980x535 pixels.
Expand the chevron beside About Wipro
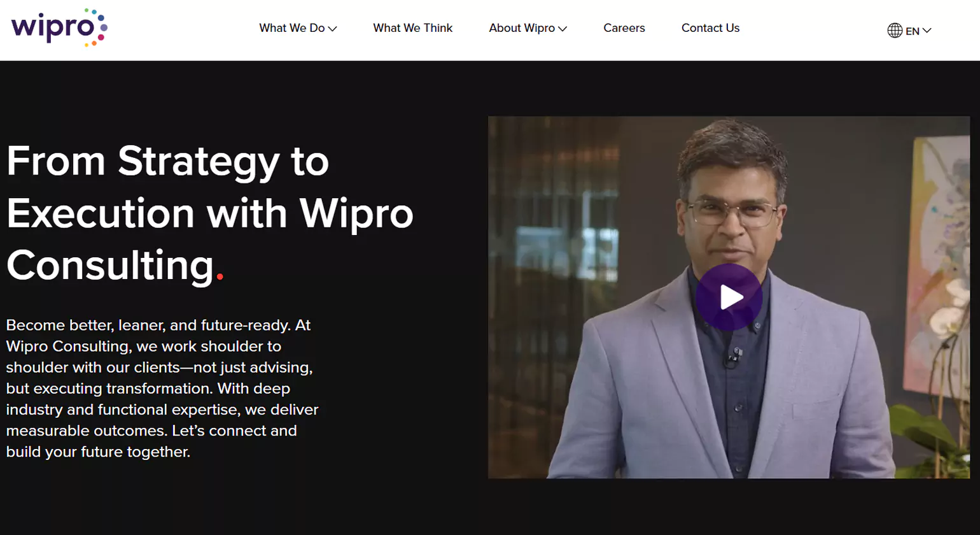563,29
